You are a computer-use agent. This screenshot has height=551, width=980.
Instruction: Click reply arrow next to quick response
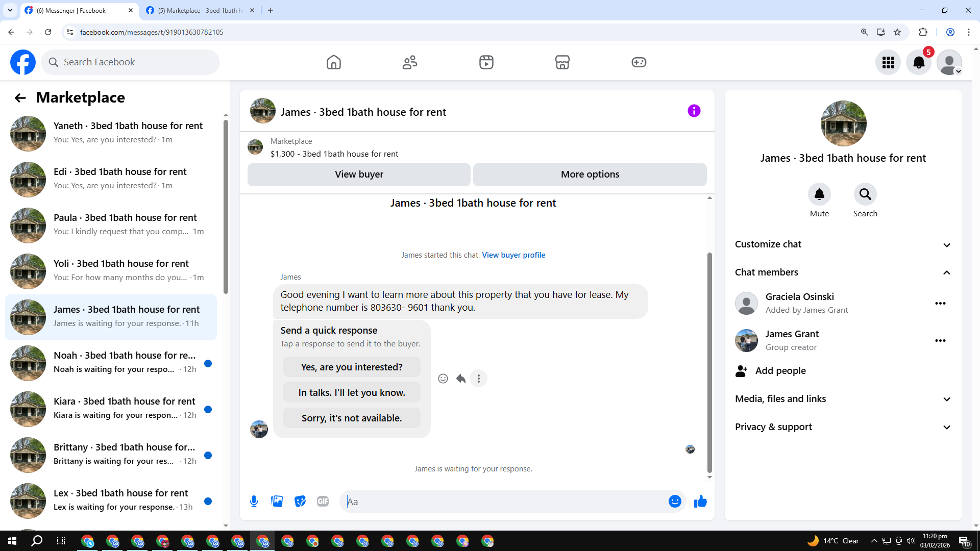(x=461, y=379)
